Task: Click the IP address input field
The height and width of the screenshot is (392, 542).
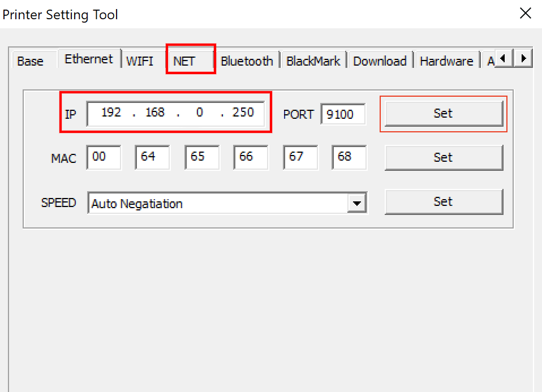Action: (x=175, y=113)
